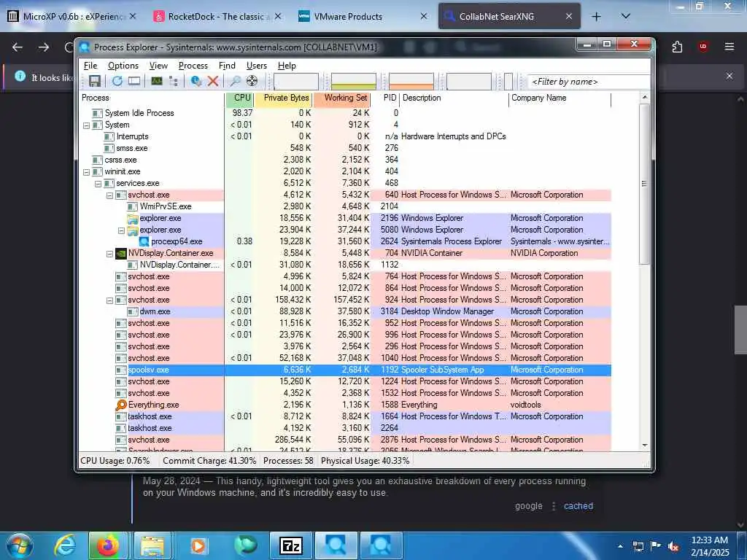
Task: Open the Process menu
Action: (x=193, y=66)
